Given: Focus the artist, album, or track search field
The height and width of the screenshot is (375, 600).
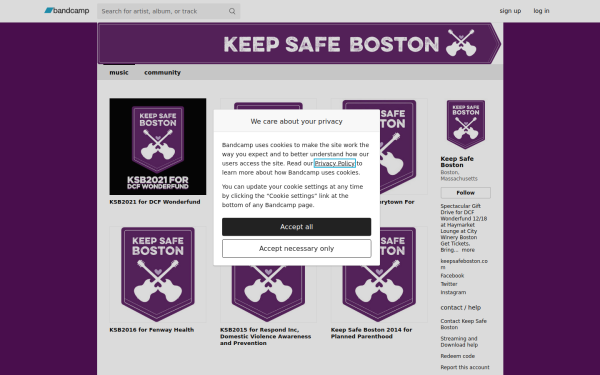Looking at the screenshot, I should (168, 11).
